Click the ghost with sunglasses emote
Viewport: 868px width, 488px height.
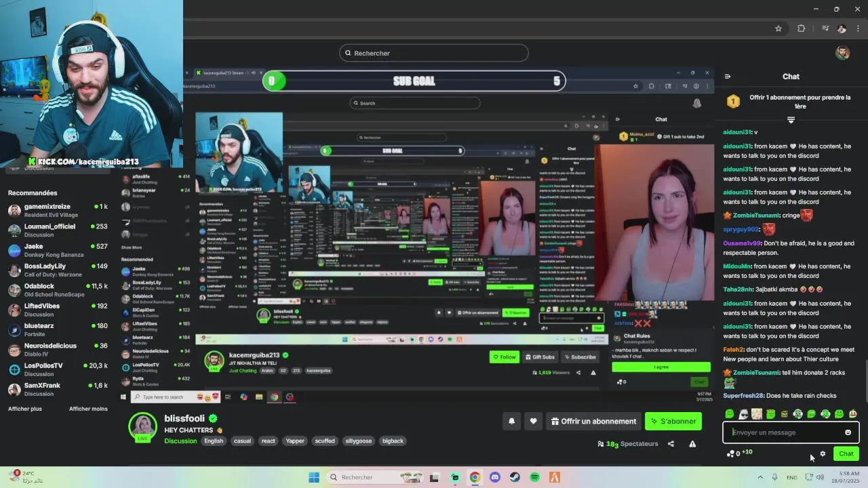click(743, 414)
